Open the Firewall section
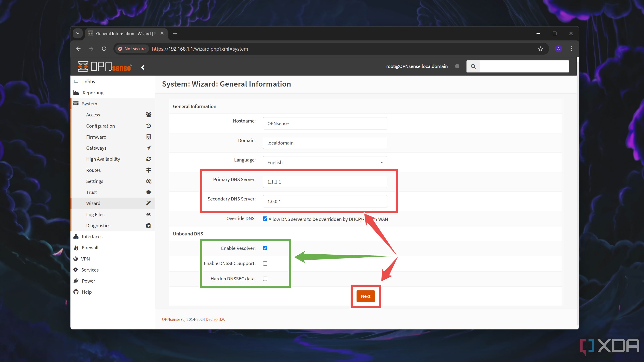 90,247
